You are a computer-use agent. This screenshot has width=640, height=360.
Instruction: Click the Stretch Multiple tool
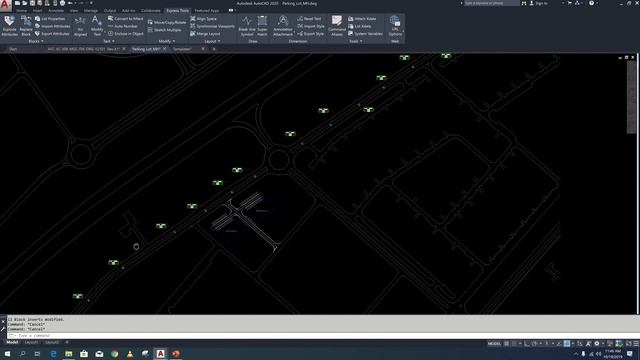click(x=164, y=30)
